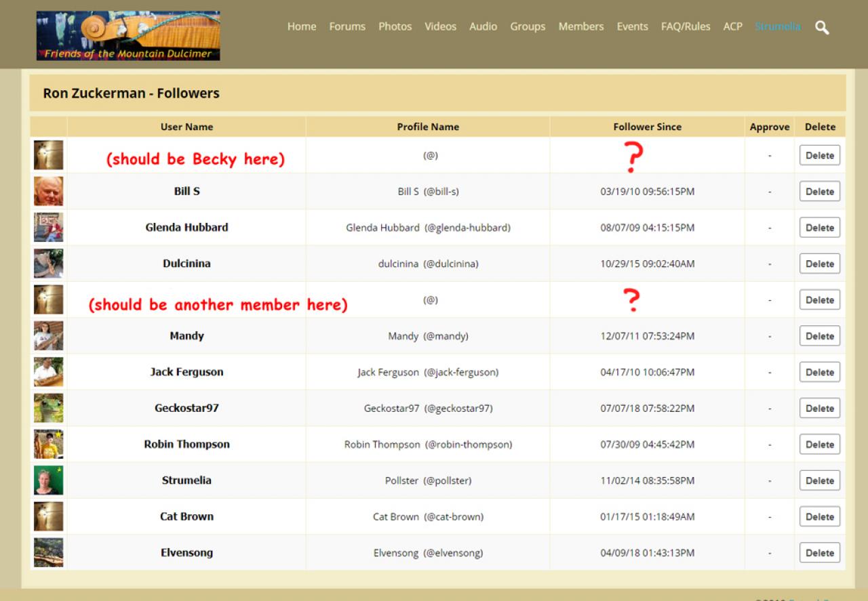This screenshot has height=601, width=868.
Task: Click the Ron Zuckerman - Followers heading
Action: click(x=131, y=94)
